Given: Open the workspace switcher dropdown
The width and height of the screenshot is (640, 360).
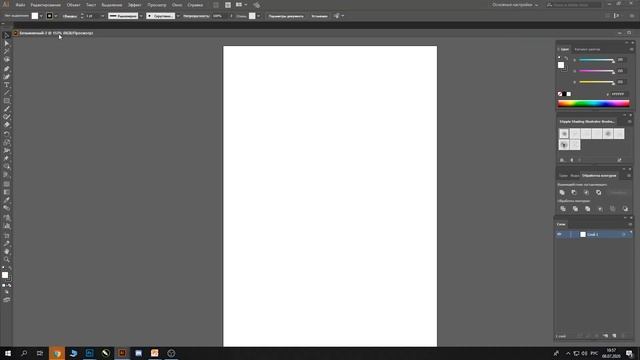Looking at the screenshot, I should [515, 5].
